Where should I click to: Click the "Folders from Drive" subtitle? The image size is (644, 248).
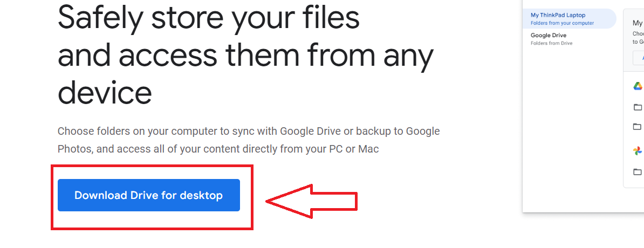click(x=551, y=43)
